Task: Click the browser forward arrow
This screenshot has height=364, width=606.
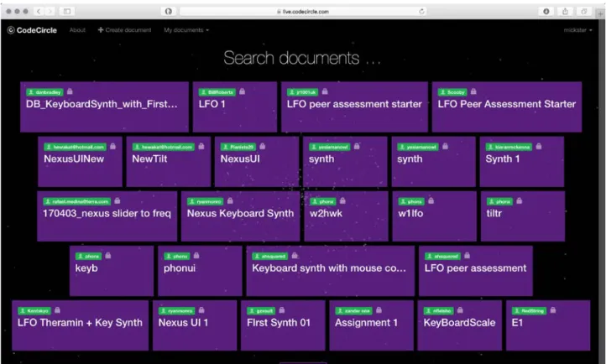Action: pos(50,11)
